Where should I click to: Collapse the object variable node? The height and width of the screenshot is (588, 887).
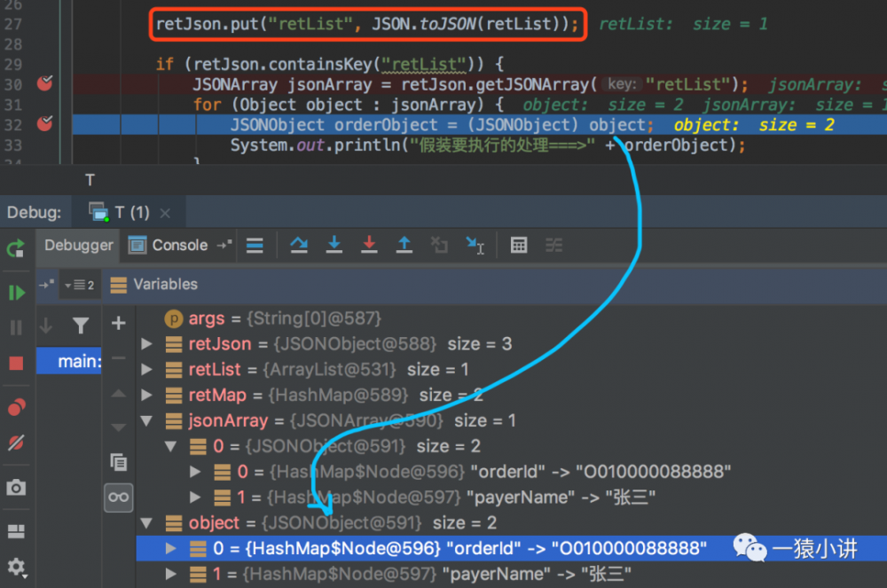pyautogui.click(x=146, y=523)
